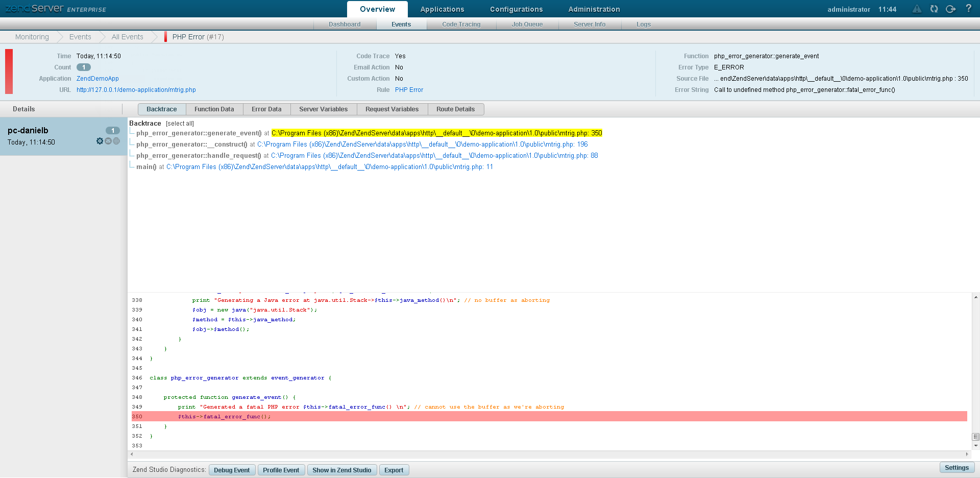This screenshot has height=478, width=980.
Task: Go to Code Tracing submenu
Action: pos(461,25)
